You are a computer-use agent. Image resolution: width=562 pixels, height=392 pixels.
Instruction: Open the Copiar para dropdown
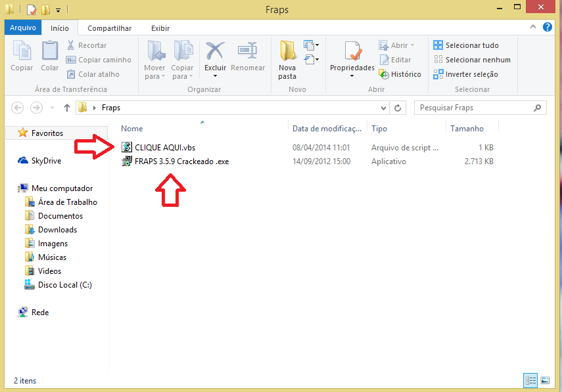click(182, 72)
